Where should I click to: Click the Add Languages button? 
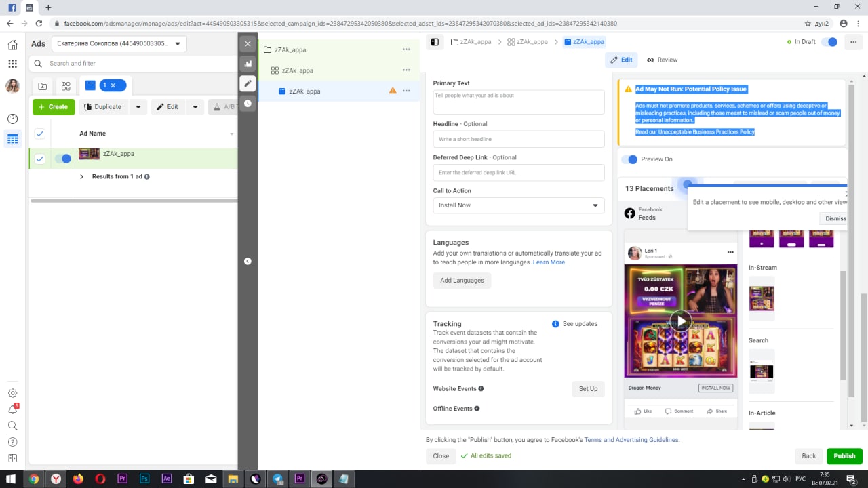coord(462,281)
